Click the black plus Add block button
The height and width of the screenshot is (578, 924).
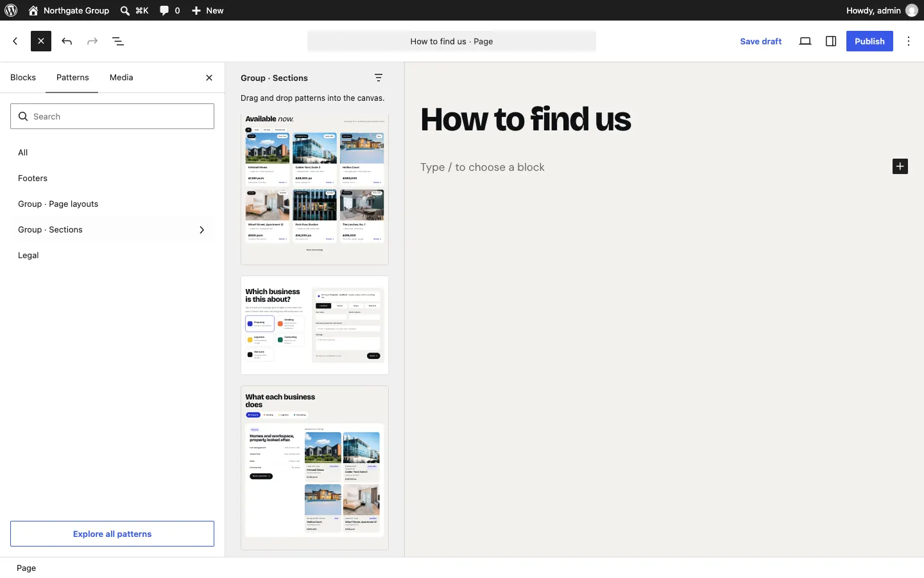coord(900,167)
